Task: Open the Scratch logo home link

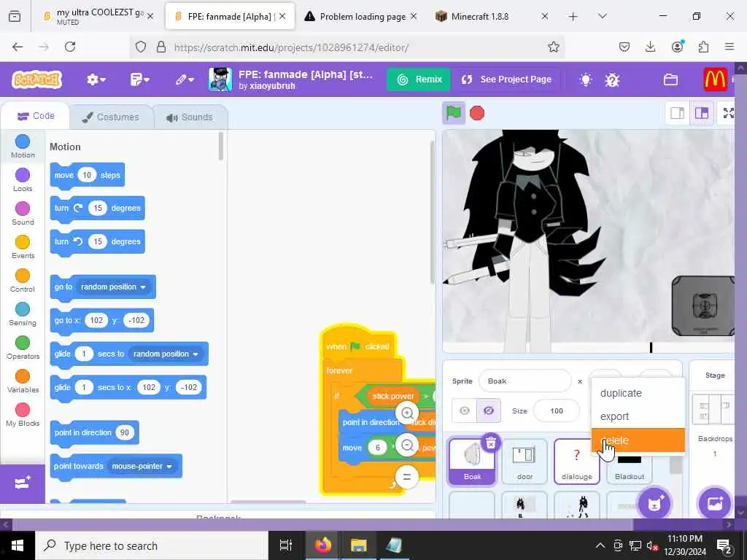Action: pos(37,79)
